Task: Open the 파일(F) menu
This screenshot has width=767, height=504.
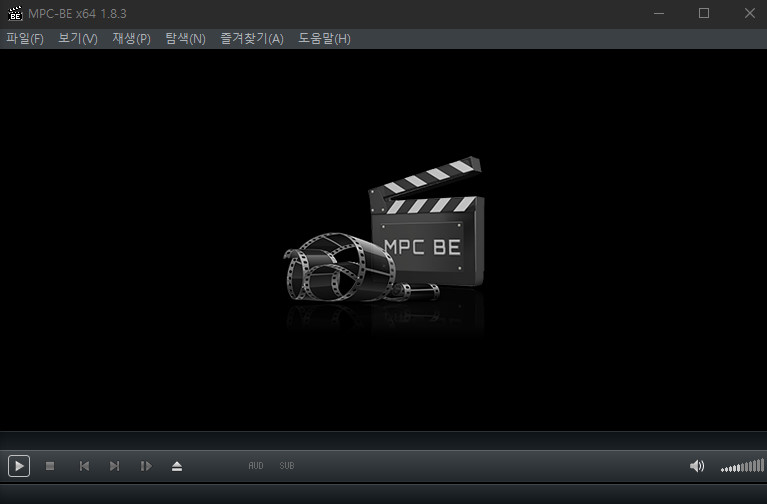Action: (x=24, y=39)
